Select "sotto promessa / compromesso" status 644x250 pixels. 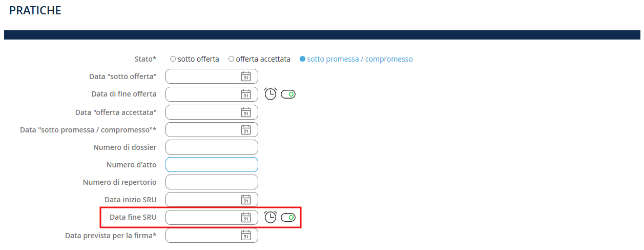(302, 59)
